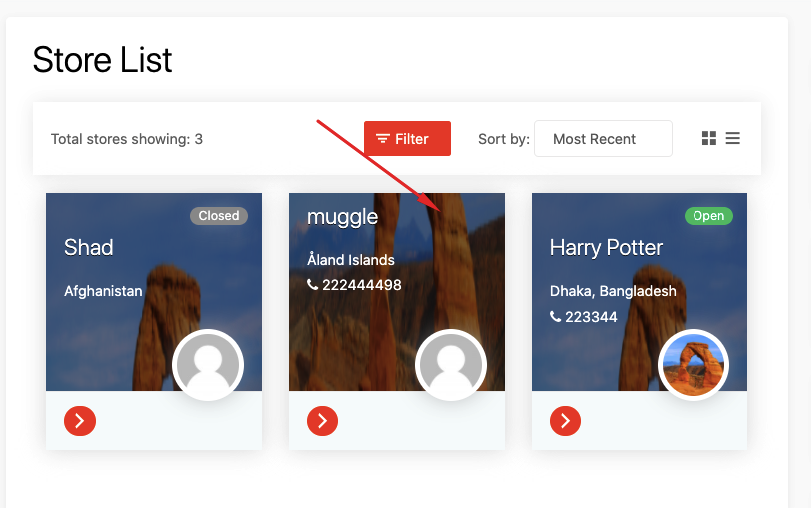811x508 pixels.
Task: Visit the Harry Potter store via red arrow button
Action: (x=565, y=421)
